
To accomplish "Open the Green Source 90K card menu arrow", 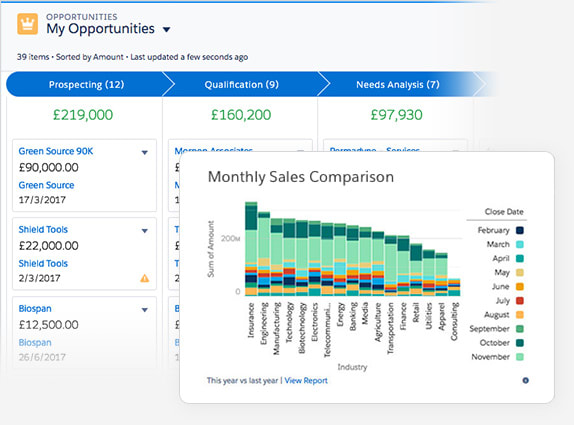I will coord(145,152).
